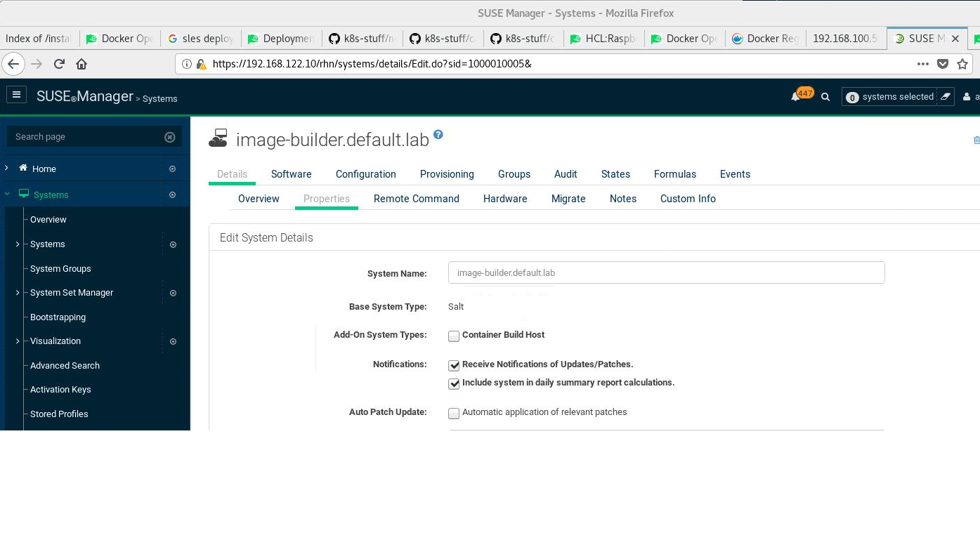The height and width of the screenshot is (540, 980).
Task: Open Bootstrapping in the sidebar
Action: [x=58, y=317]
